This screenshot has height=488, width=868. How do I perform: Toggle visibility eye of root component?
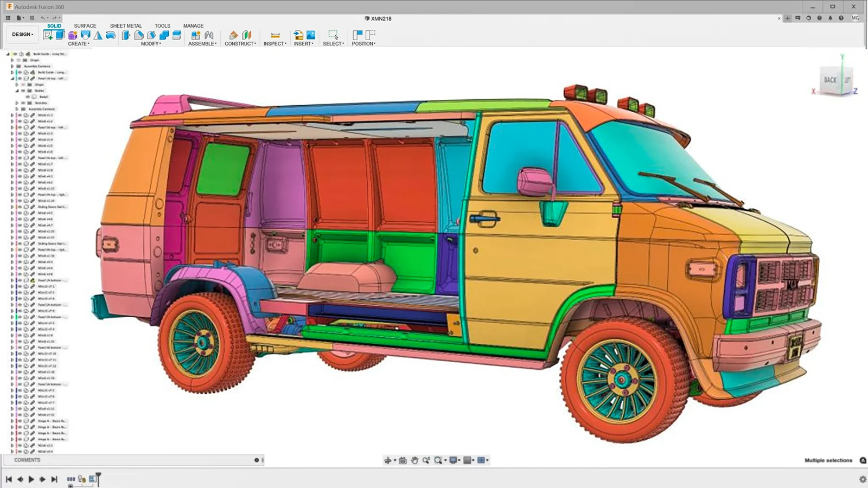coord(15,54)
